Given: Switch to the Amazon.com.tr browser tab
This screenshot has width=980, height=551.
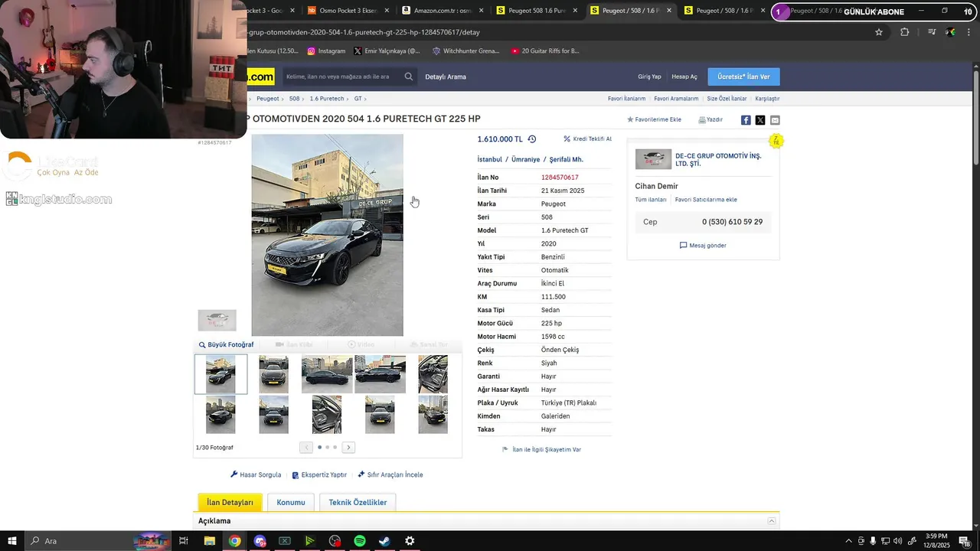Looking at the screenshot, I should point(443,11).
